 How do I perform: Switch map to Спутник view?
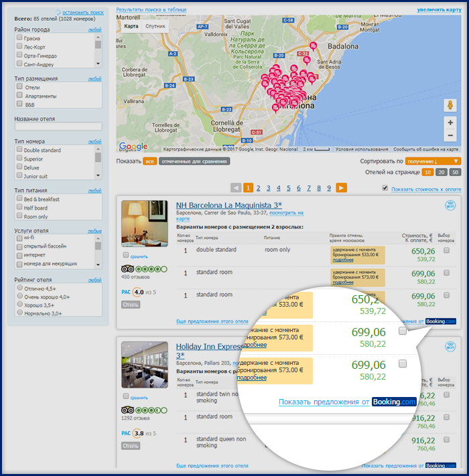155,26
